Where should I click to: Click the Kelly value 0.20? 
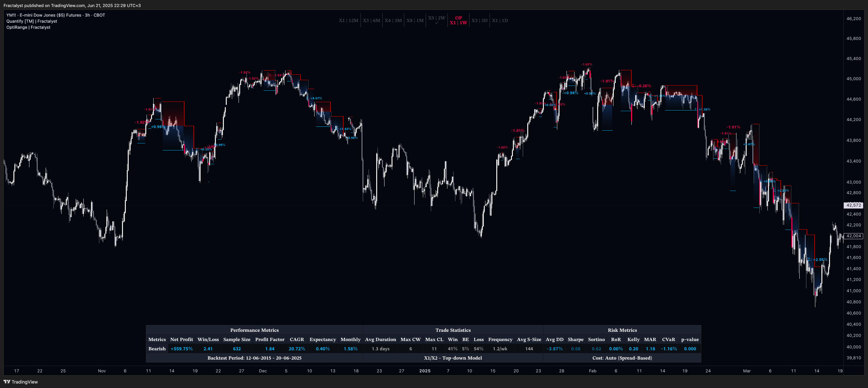[x=633, y=349]
